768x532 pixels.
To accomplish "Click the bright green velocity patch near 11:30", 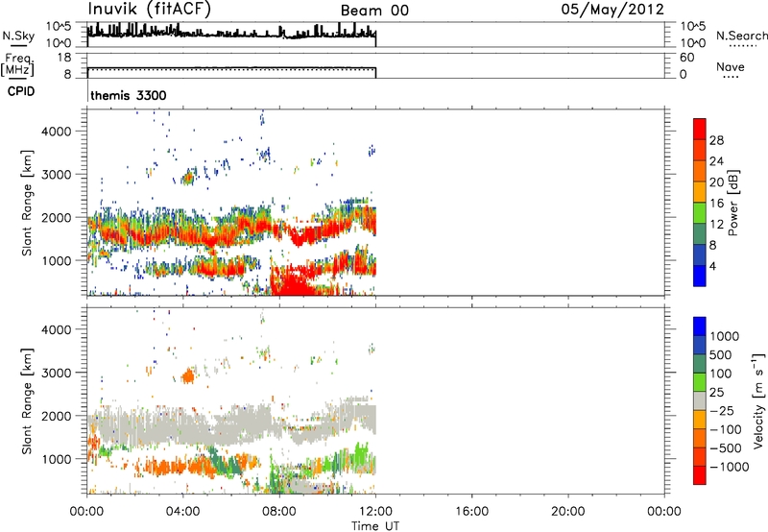I will click(361, 453).
